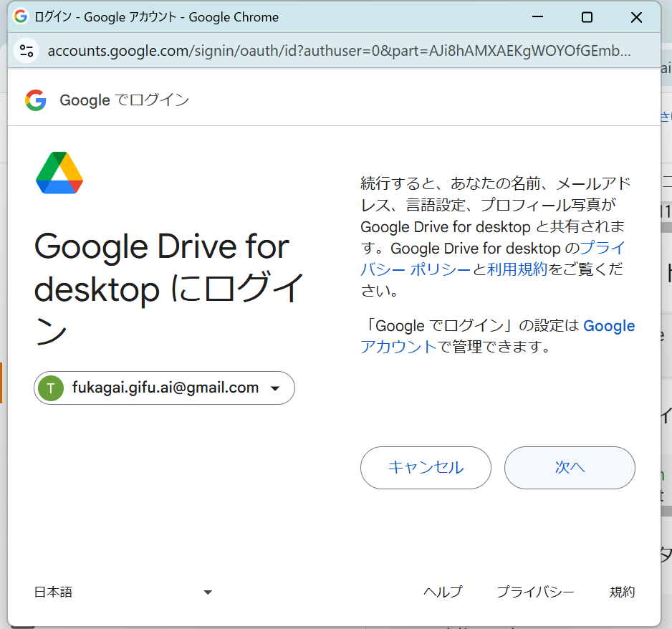The image size is (672, 629).
Task: Click the green T account avatar
Action: [51, 388]
